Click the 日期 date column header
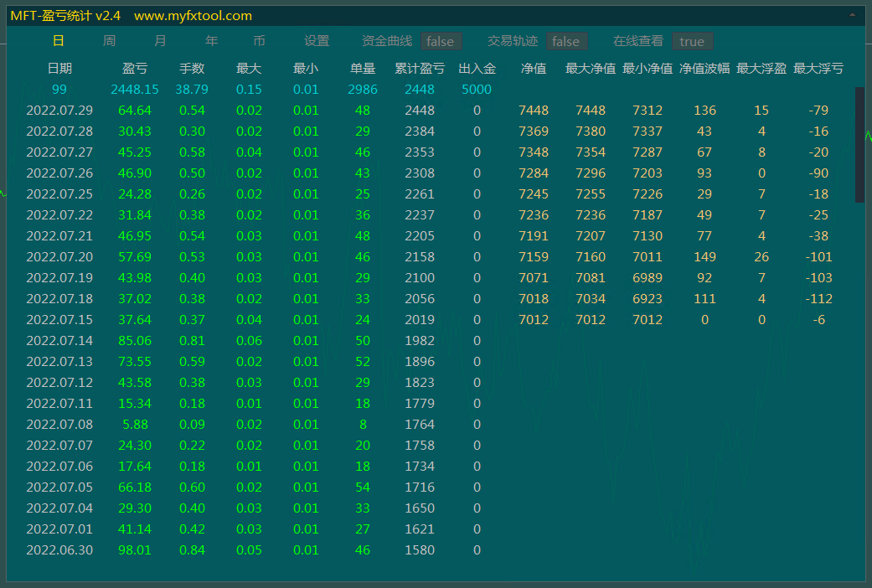872x588 pixels. pos(62,68)
